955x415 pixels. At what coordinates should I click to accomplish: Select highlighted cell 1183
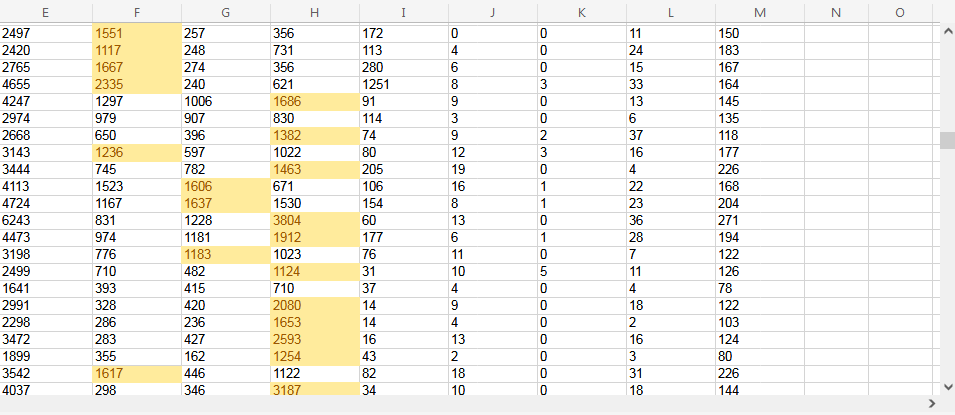(226, 255)
